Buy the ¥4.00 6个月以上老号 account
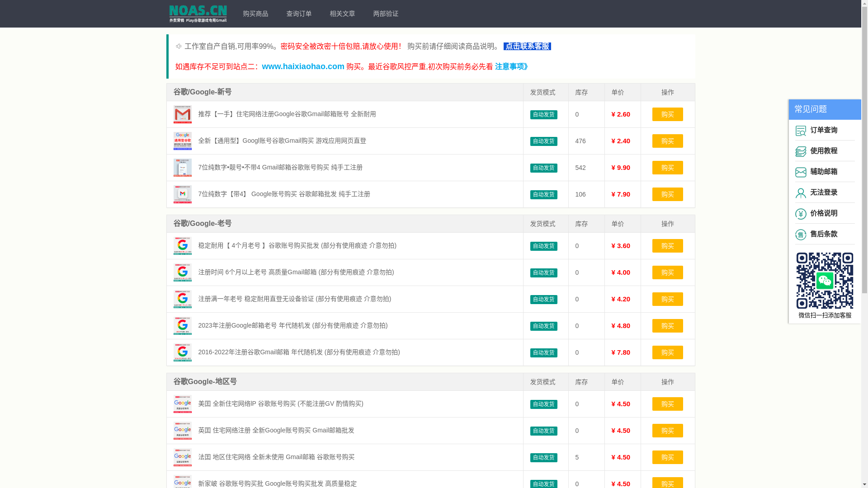 [x=667, y=272]
